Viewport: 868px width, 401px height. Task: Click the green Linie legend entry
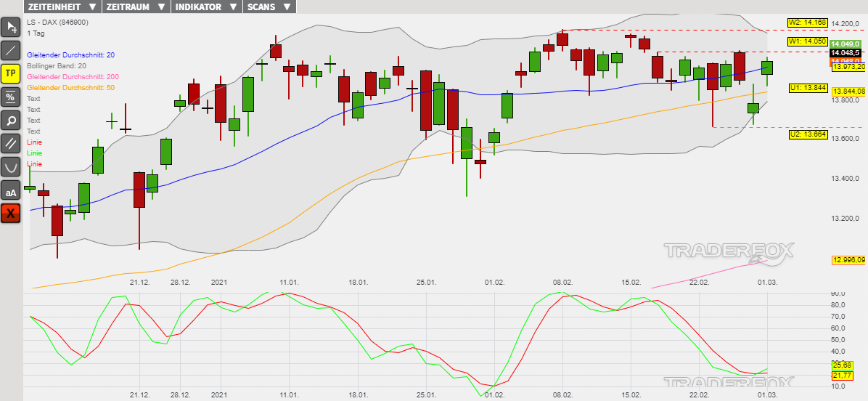[35, 153]
